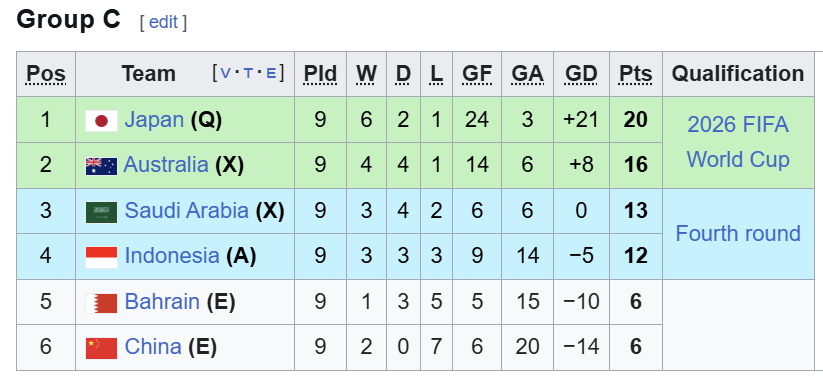Click the GD column header abbreviation
This screenshot has width=823, height=377.
[581, 74]
